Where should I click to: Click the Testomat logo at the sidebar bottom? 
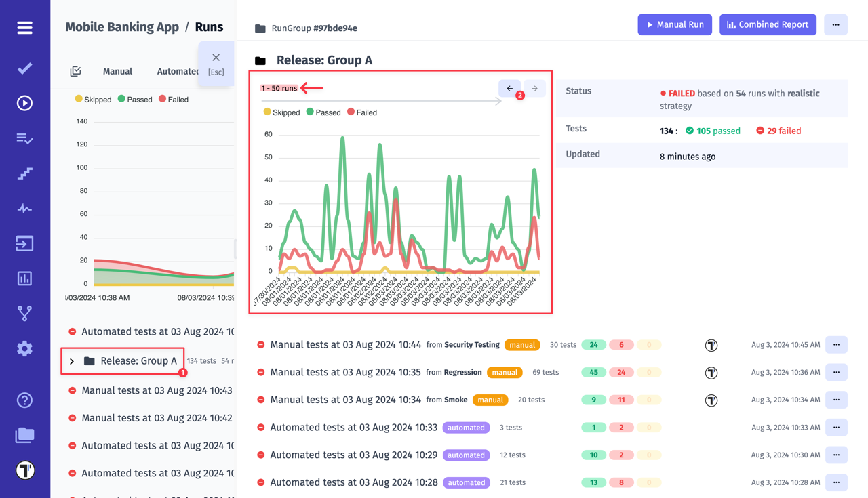24,470
